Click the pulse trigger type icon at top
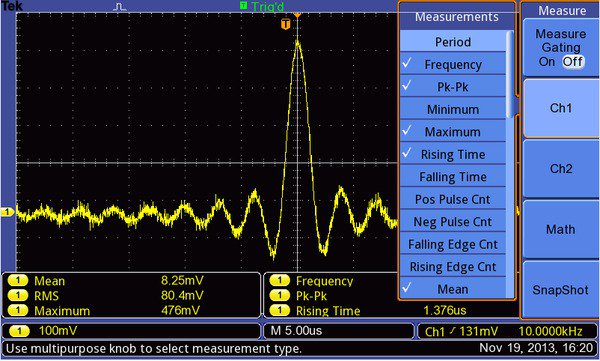The height and width of the screenshot is (361, 600). pos(120,7)
